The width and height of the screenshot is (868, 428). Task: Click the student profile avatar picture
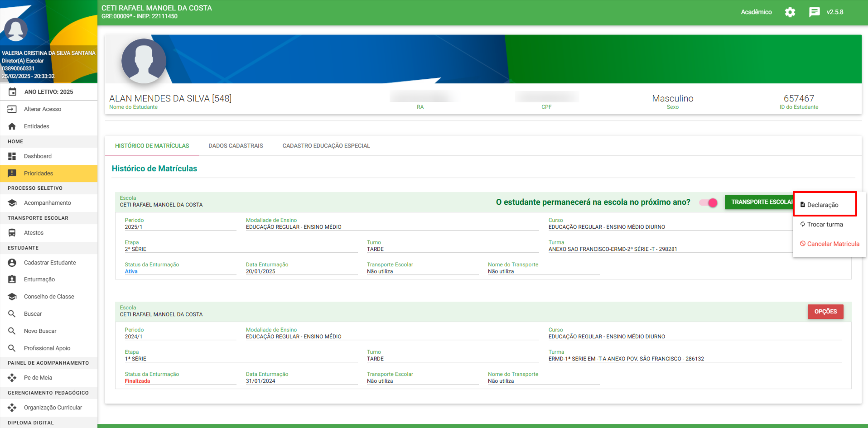coord(144,61)
